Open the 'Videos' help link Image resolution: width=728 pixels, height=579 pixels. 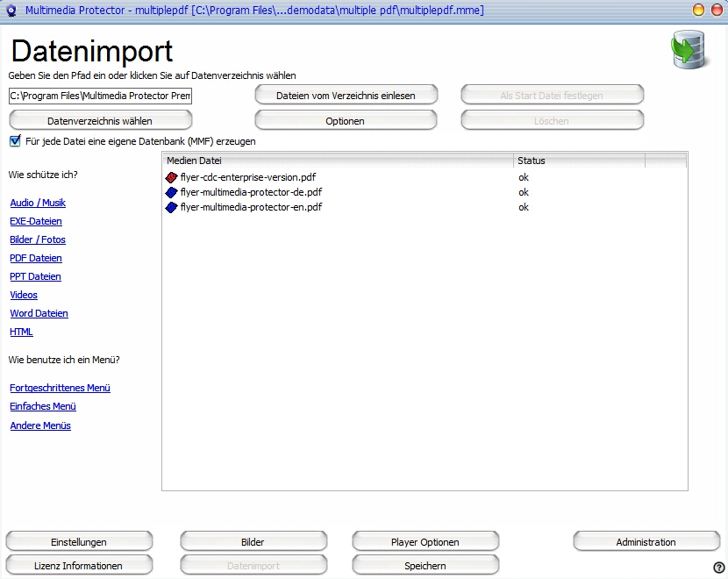point(24,295)
